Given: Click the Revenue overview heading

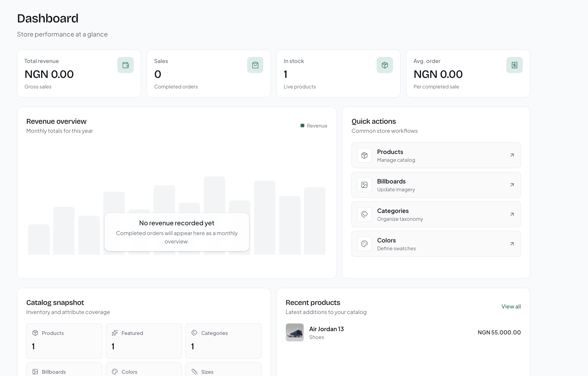Looking at the screenshot, I should 56,121.
